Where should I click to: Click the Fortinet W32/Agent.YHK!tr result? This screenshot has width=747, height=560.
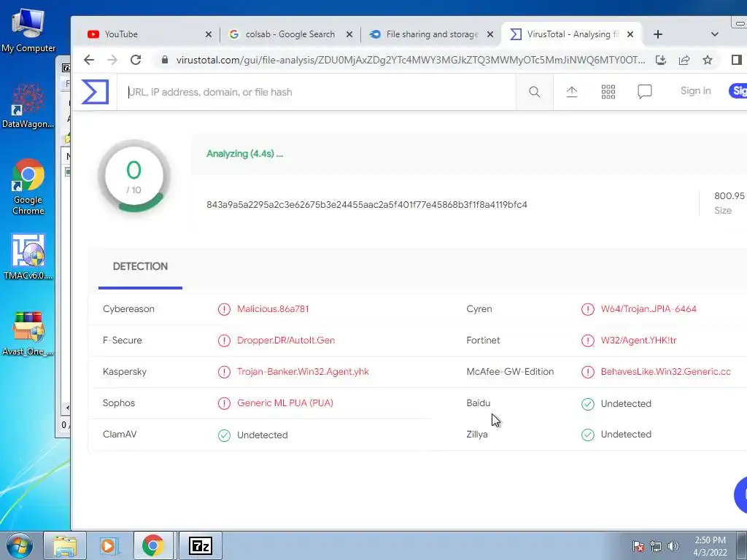(638, 341)
